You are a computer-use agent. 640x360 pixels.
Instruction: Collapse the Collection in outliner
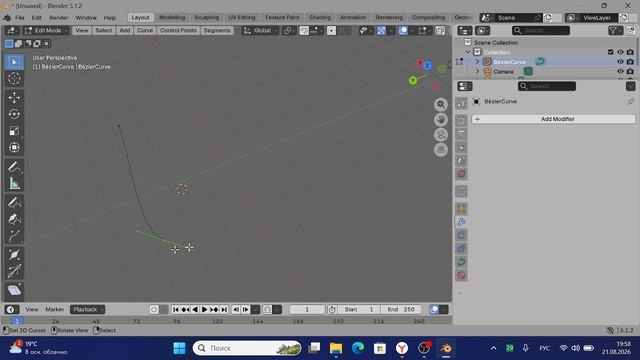point(468,52)
